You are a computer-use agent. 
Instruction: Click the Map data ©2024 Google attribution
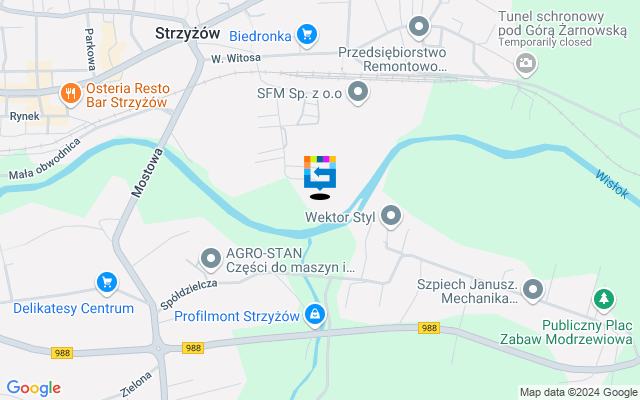click(x=579, y=393)
